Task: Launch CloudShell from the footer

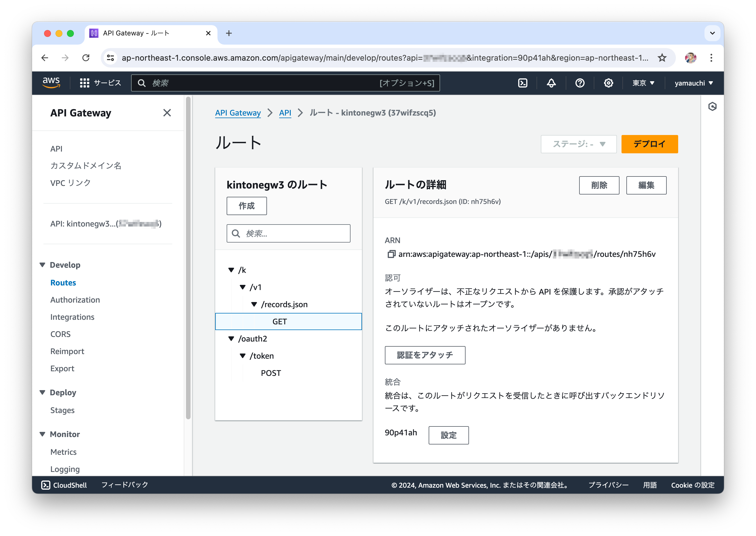Action: click(64, 485)
